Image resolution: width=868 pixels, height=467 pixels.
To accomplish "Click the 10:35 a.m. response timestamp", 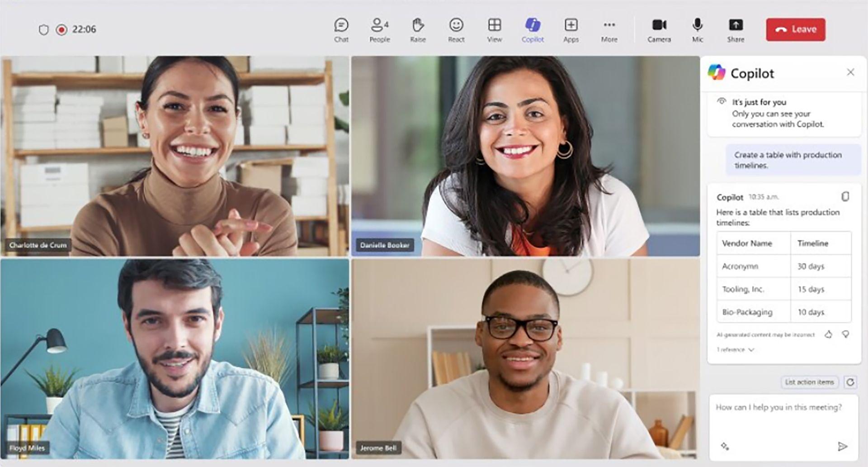I will [x=764, y=197].
